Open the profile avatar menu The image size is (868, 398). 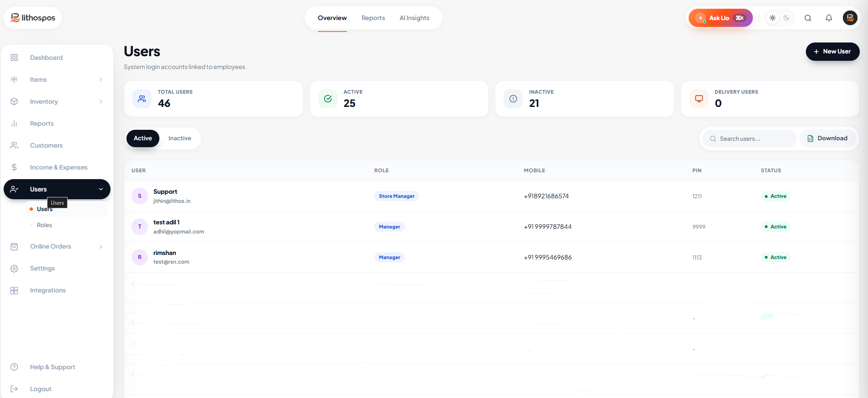click(850, 18)
